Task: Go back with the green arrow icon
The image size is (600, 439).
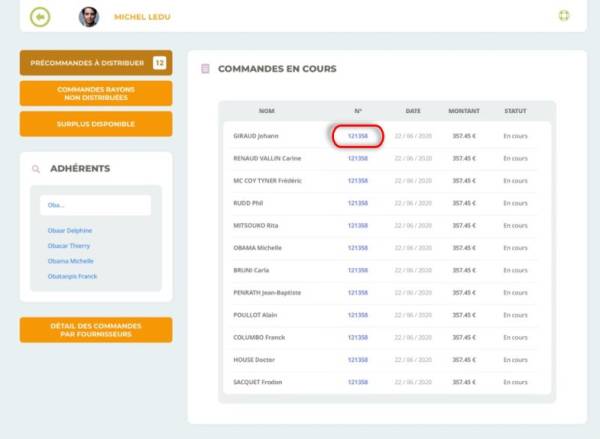Action: (40, 17)
